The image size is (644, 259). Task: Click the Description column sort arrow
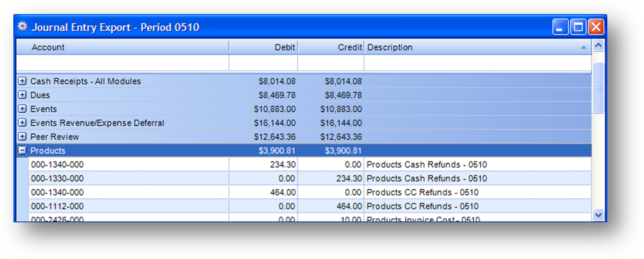pyautogui.click(x=584, y=47)
